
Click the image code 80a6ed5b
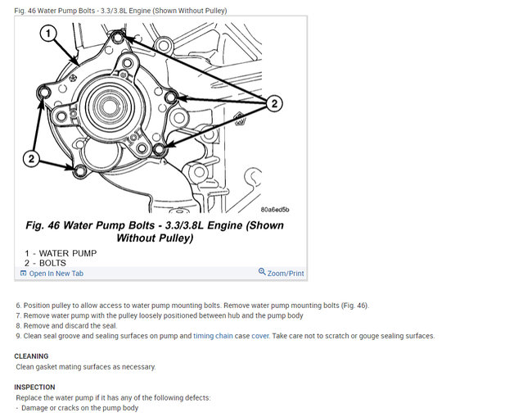(x=275, y=210)
